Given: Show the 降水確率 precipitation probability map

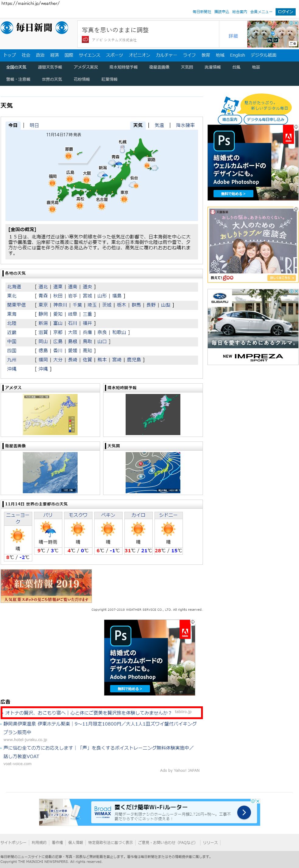Looking at the screenshot, I should tap(185, 125).
